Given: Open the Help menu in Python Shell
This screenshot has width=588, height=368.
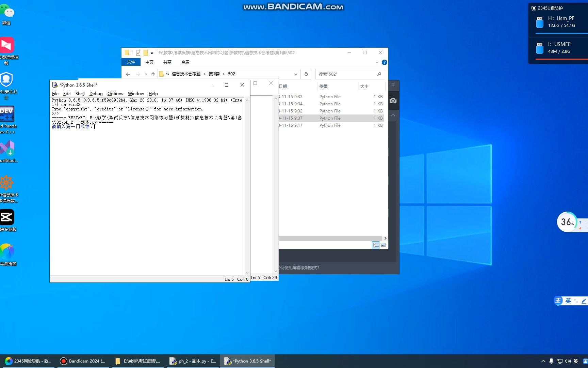Looking at the screenshot, I should point(153,94).
